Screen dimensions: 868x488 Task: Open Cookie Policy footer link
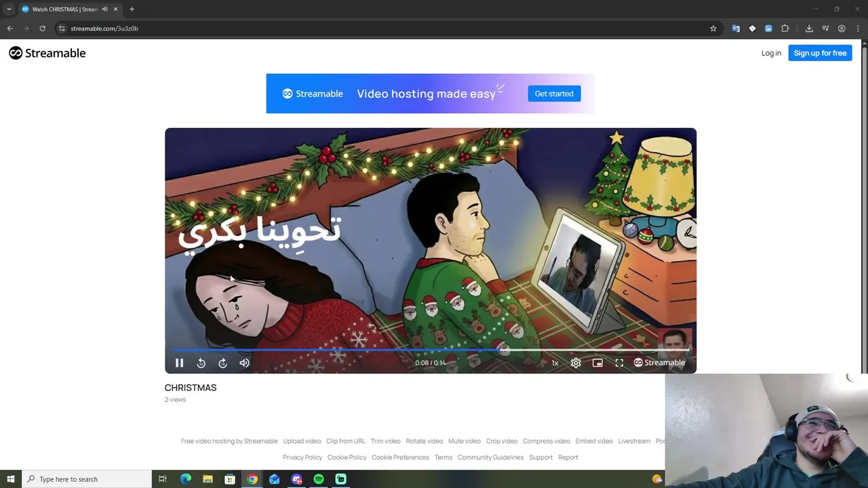[347, 457]
